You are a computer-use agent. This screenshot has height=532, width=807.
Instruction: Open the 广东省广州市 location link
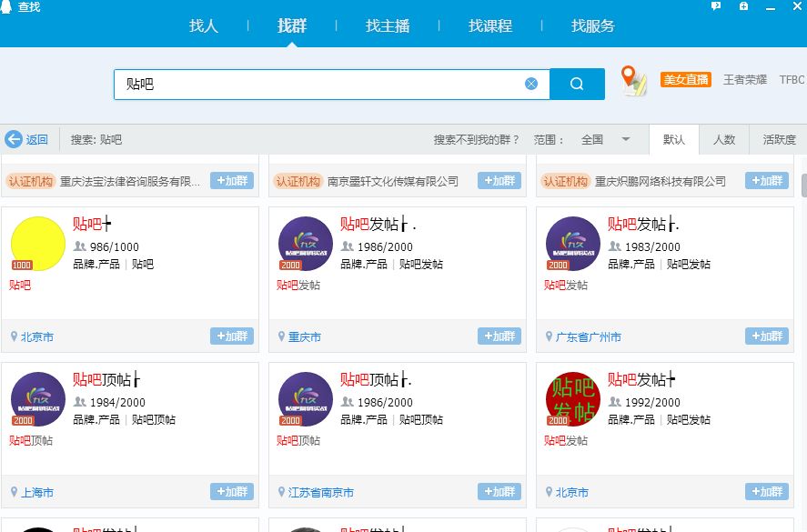[589, 337]
